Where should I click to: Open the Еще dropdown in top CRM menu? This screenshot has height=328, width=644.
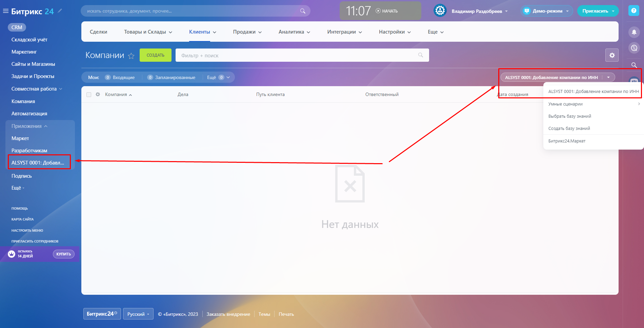point(436,32)
